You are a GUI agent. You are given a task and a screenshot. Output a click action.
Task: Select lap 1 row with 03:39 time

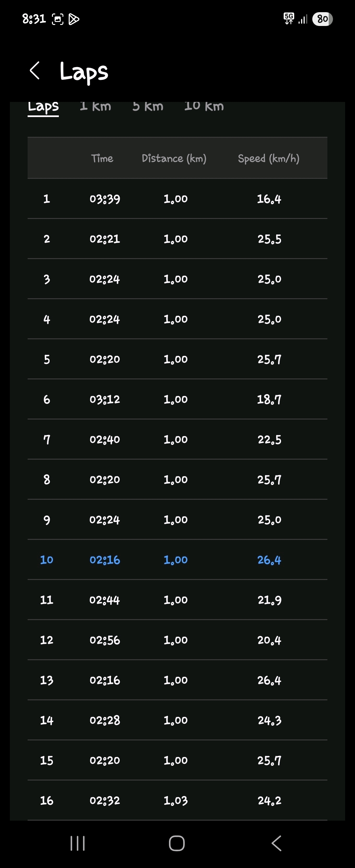pos(177,199)
